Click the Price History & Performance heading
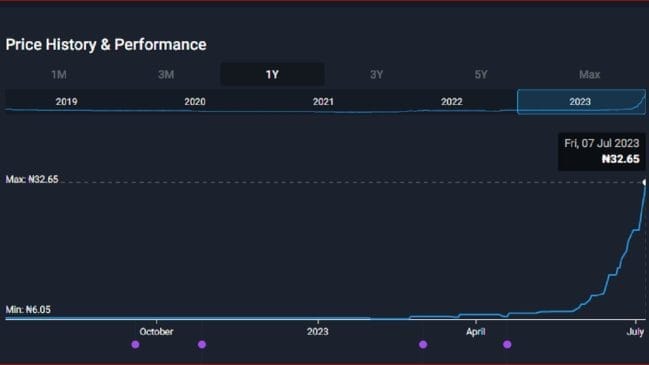This screenshot has height=365, width=649. [106, 45]
